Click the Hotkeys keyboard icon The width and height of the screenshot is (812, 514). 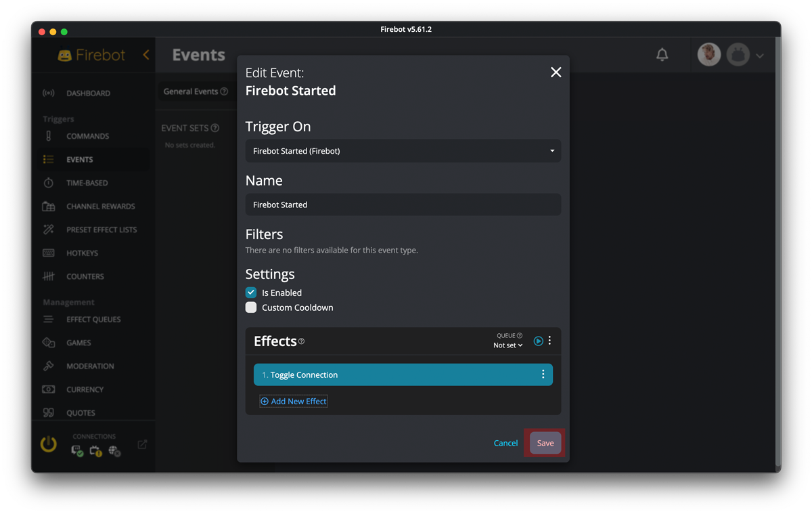click(x=48, y=253)
